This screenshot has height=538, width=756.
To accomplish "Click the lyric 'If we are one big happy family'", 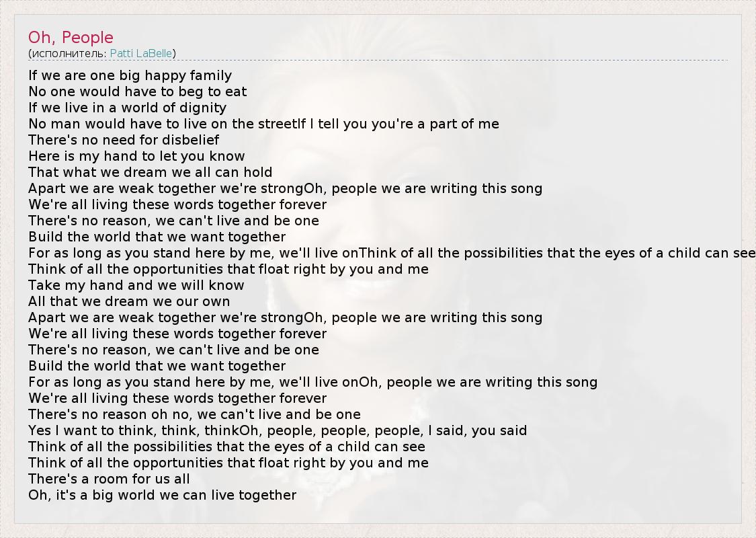I will (x=130, y=75).
